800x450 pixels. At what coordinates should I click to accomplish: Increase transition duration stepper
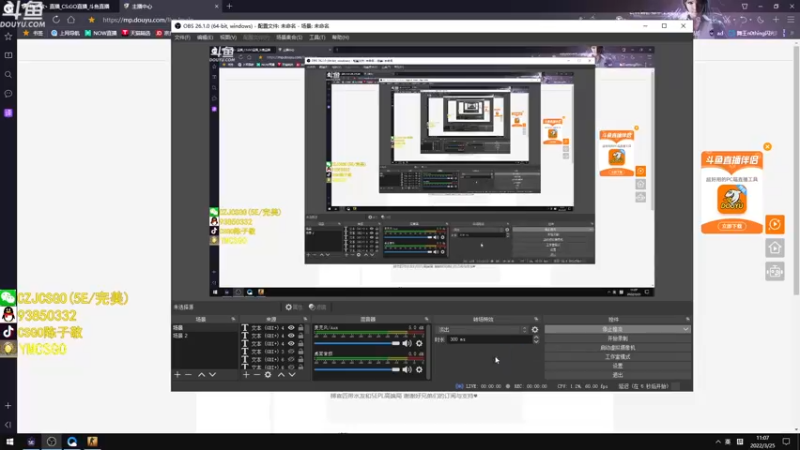point(536,337)
